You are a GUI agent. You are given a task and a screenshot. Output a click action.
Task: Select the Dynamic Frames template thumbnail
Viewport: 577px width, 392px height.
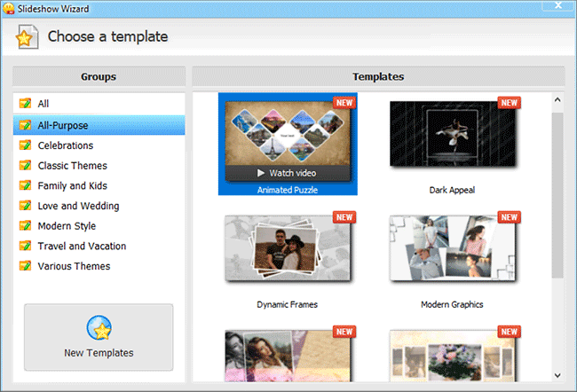pyautogui.click(x=288, y=247)
